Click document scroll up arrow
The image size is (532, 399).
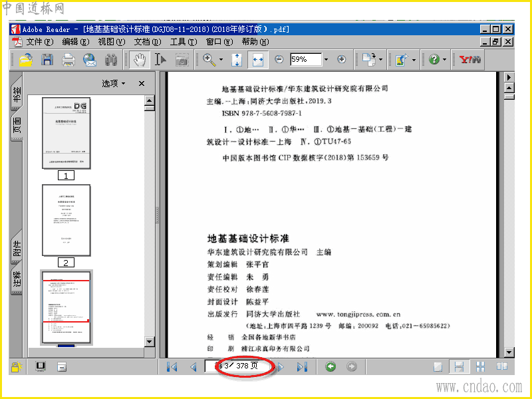coord(509,88)
